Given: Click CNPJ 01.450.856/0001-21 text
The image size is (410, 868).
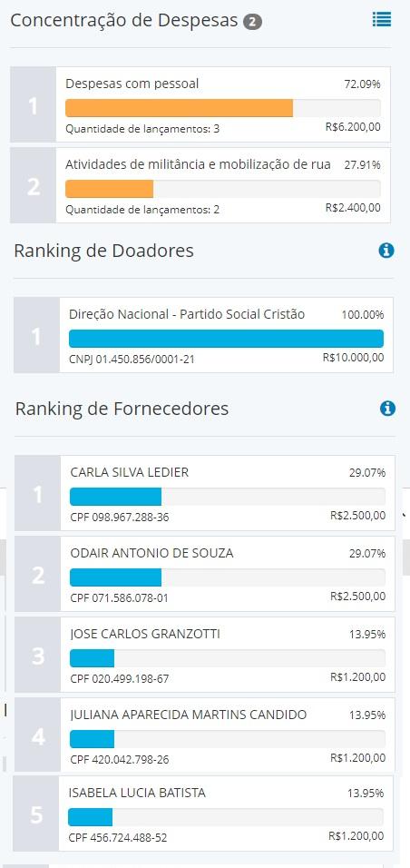Looking at the screenshot, I should [132, 360].
